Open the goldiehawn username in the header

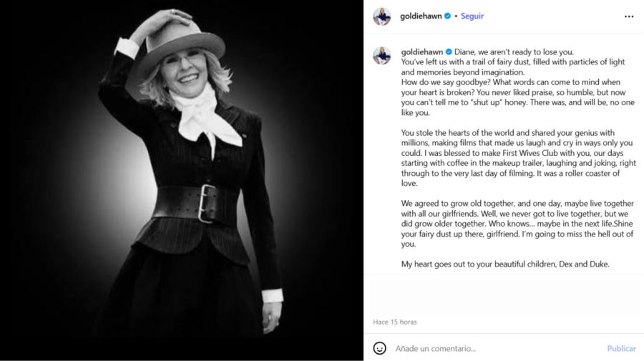(x=421, y=16)
